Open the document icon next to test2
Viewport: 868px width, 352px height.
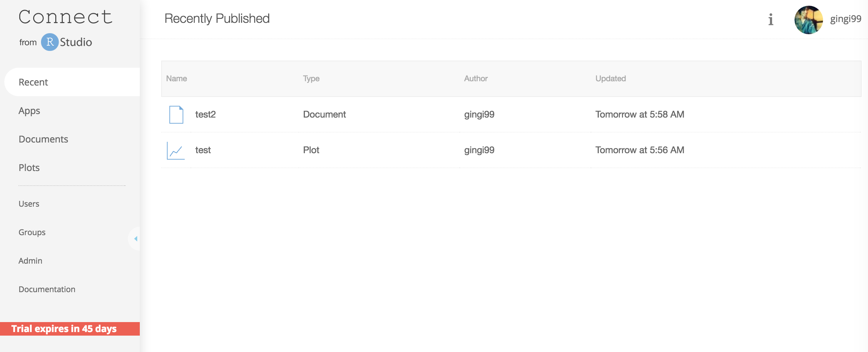tap(176, 114)
